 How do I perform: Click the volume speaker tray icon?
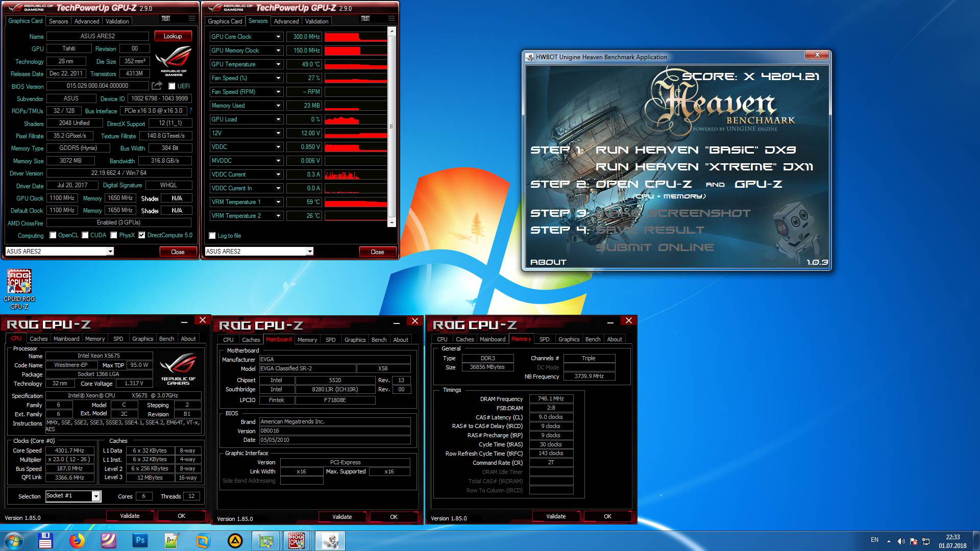[901, 541]
